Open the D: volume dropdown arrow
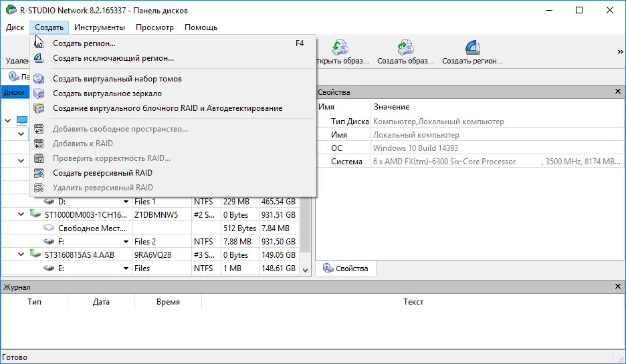The height and width of the screenshot is (364, 626). point(126,202)
